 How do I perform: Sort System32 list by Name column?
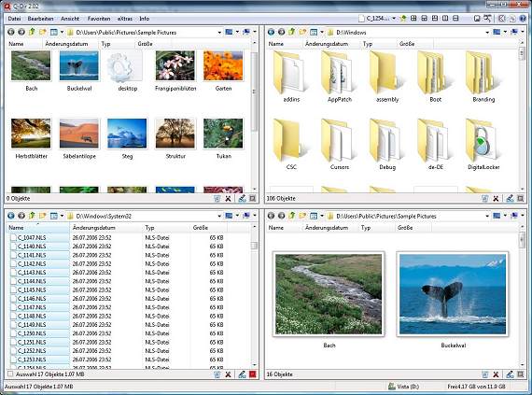point(38,227)
